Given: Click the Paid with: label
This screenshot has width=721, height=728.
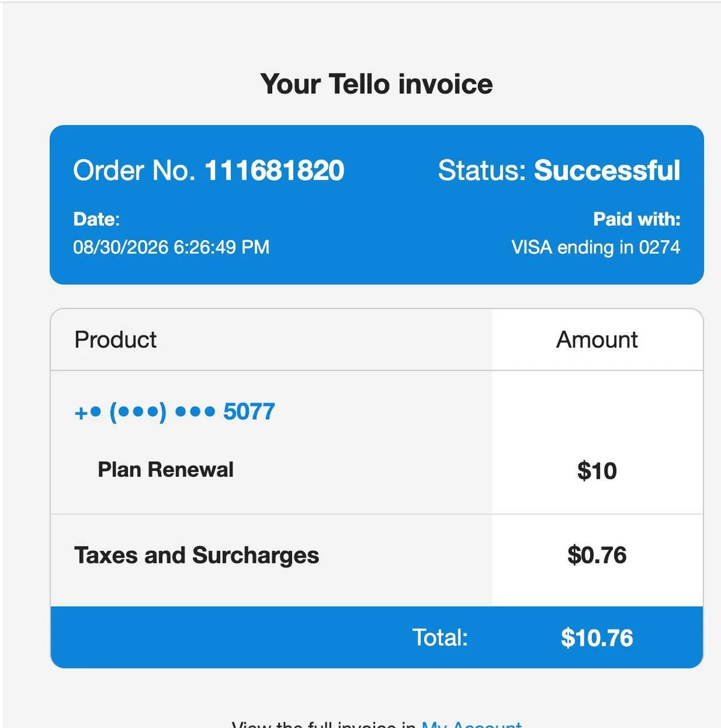Looking at the screenshot, I should coord(637,219).
